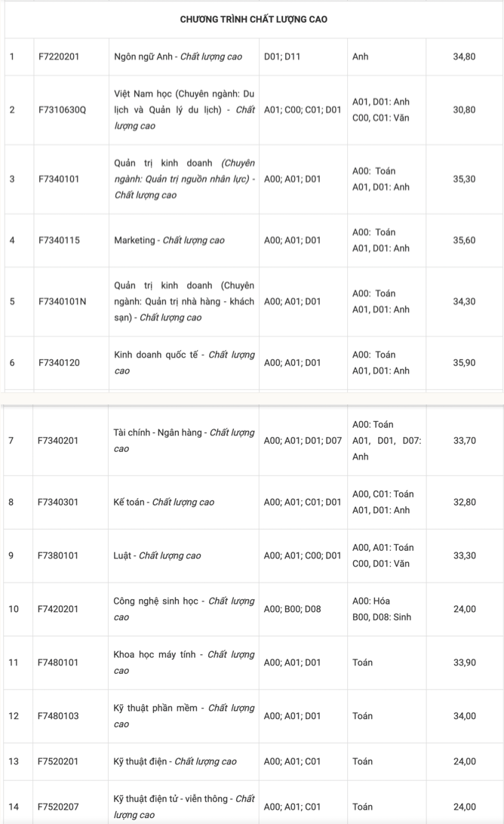The width and height of the screenshot is (504, 824).
Task: Select the "Việt Nam học" program cell
Action: click(184, 109)
